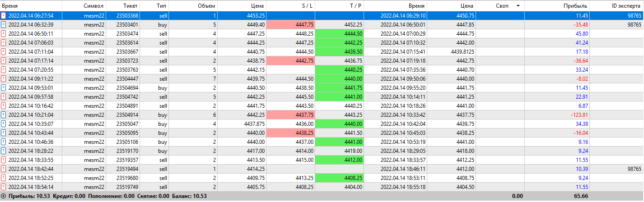Open the Своп column sort arrow
This screenshot has height=202, width=644.
tap(518, 6)
